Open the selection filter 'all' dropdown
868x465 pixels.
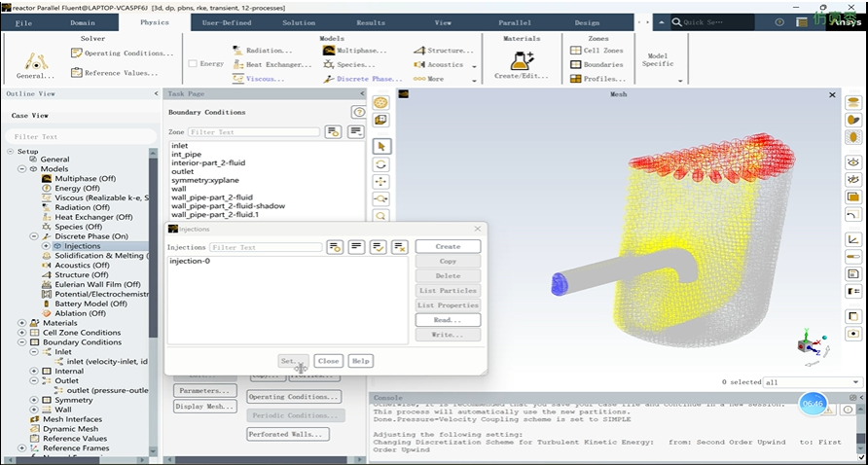pyautogui.click(x=813, y=382)
